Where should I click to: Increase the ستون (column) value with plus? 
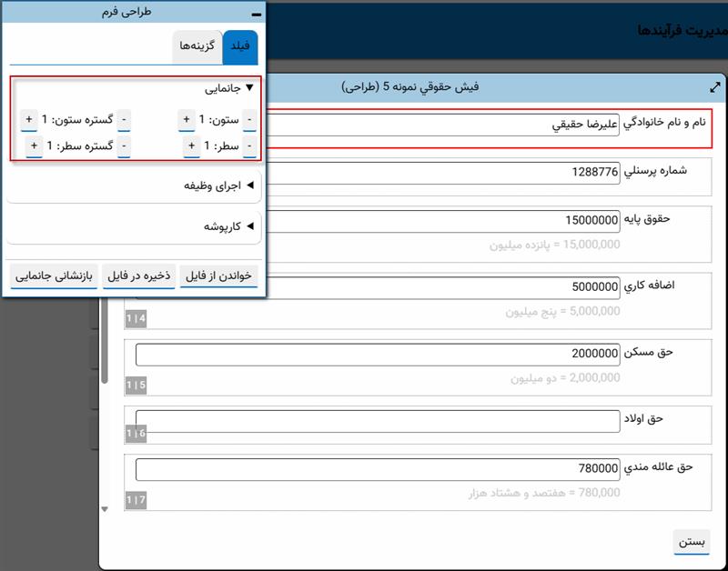click(x=187, y=120)
